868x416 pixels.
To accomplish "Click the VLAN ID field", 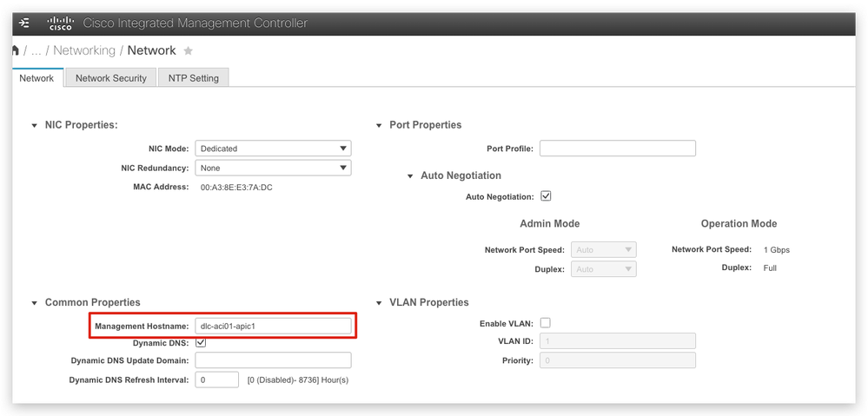I will point(618,340).
